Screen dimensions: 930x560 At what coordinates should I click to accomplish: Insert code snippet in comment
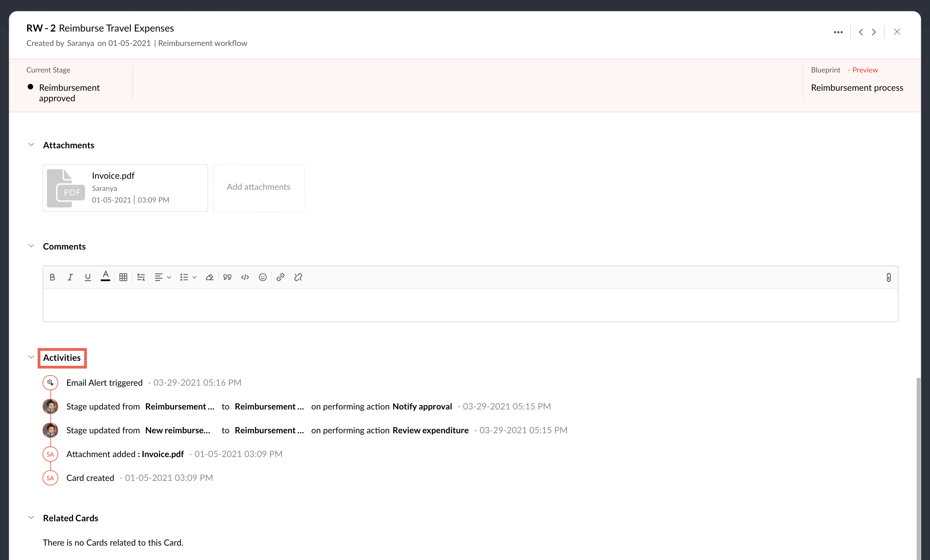point(245,277)
